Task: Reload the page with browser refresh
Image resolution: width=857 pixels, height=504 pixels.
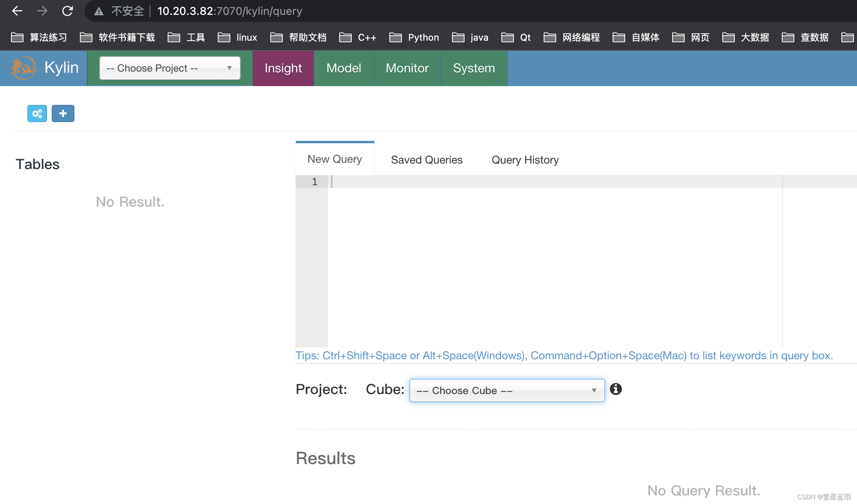Action: pyautogui.click(x=67, y=11)
